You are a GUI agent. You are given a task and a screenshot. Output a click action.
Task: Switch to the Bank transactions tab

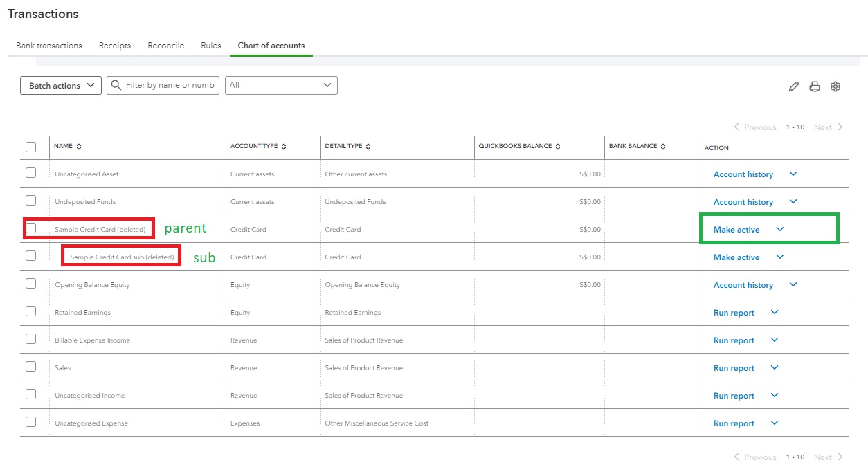pos(49,46)
